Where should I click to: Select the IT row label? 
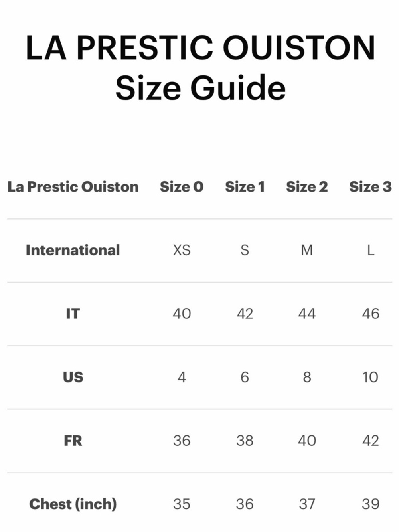pyautogui.click(x=73, y=314)
